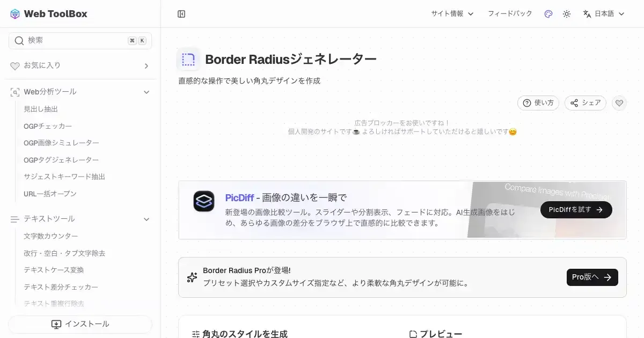This screenshot has width=644, height=338.
Task: Click the sparkle icon in Pro banner
Action: pyautogui.click(x=192, y=277)
